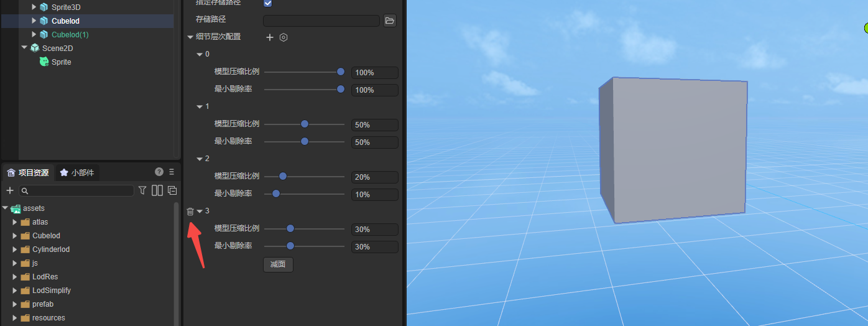Select the 项目资源 tab

coord(28,172)
